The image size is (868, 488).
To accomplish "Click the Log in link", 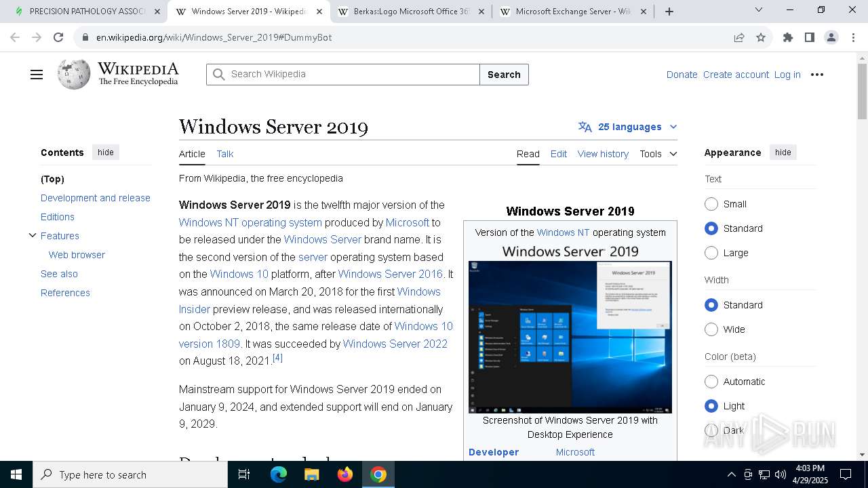I will coord(787,75).
